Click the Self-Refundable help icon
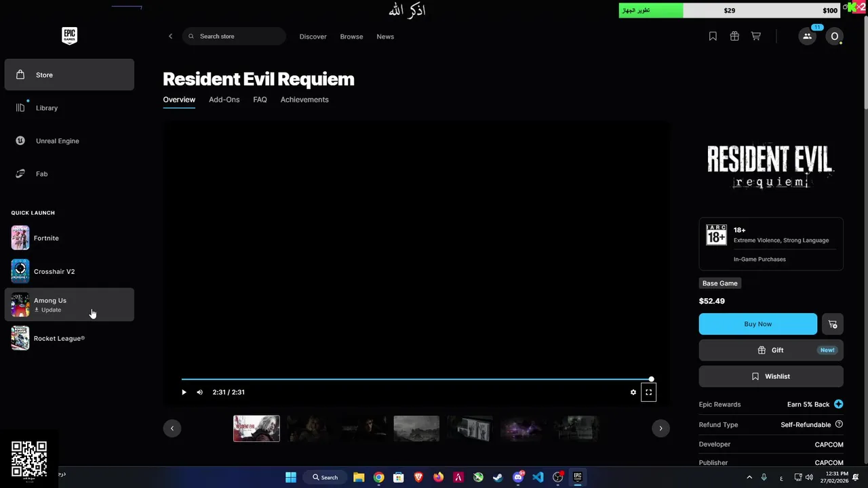 pyautogui.click(x=839, y=424)
